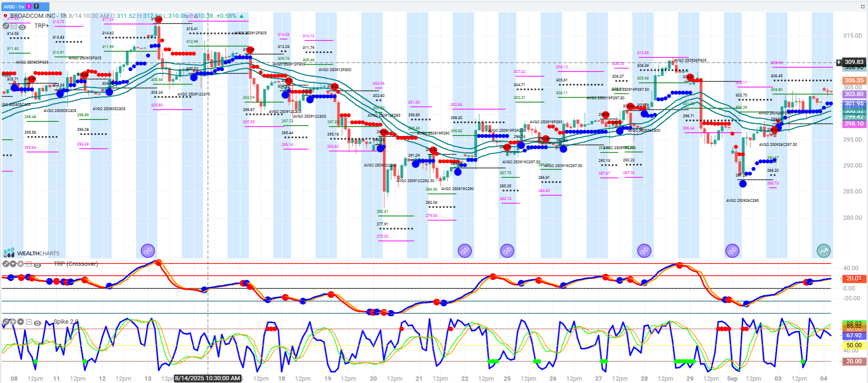Click the orange 306.35 price tag

click(x=853, y=80)
